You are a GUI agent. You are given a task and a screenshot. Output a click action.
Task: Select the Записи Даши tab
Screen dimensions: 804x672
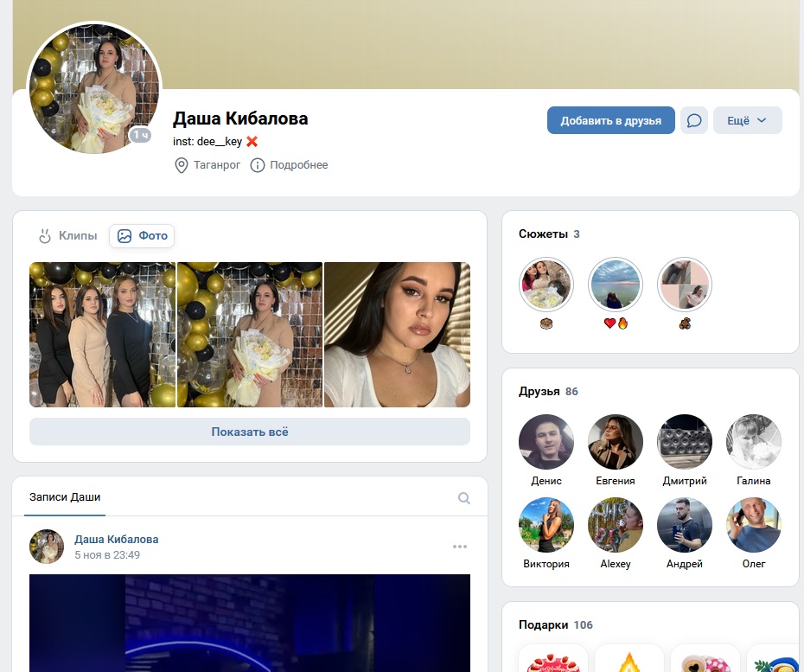click(65, 497)
